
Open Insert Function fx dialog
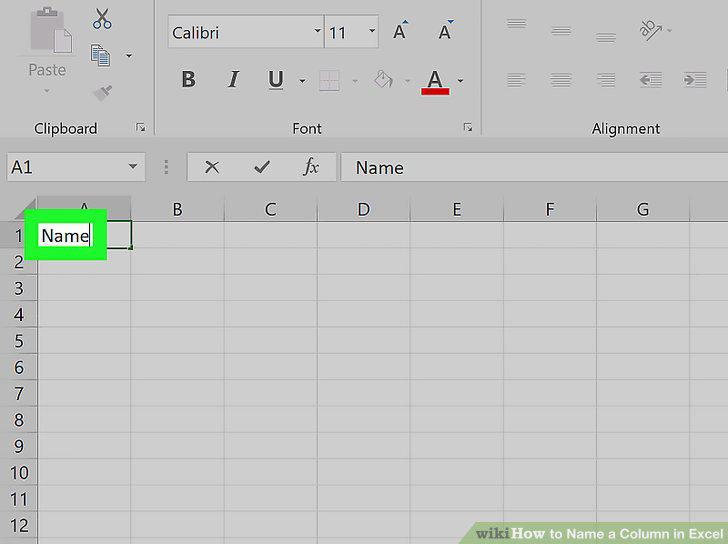point(311,167)
